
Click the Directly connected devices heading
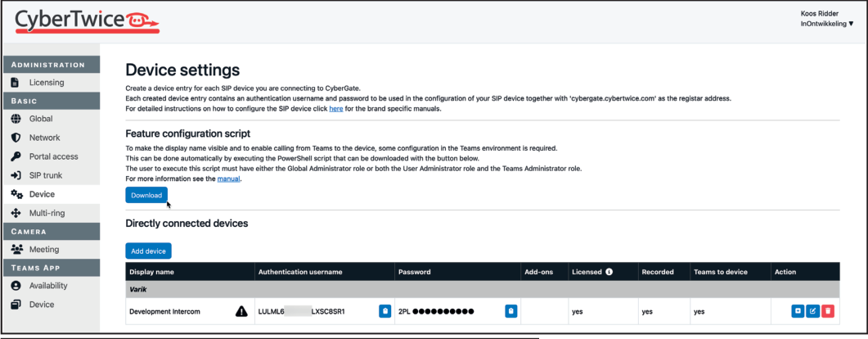187,224
